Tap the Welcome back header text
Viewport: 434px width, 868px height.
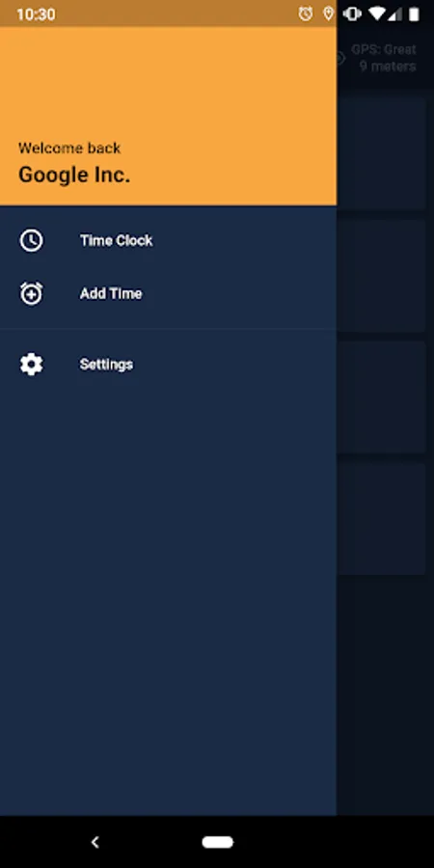coord(69,148)
